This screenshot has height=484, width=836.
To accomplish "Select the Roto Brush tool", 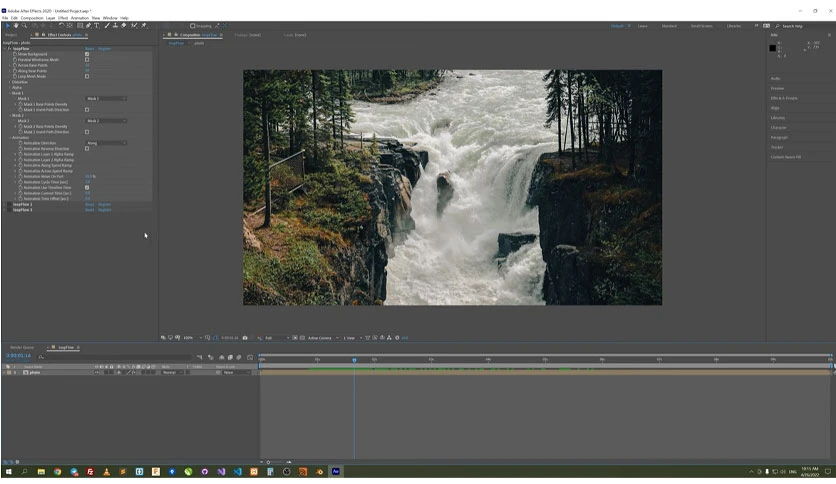I will [x=134, y=26].
